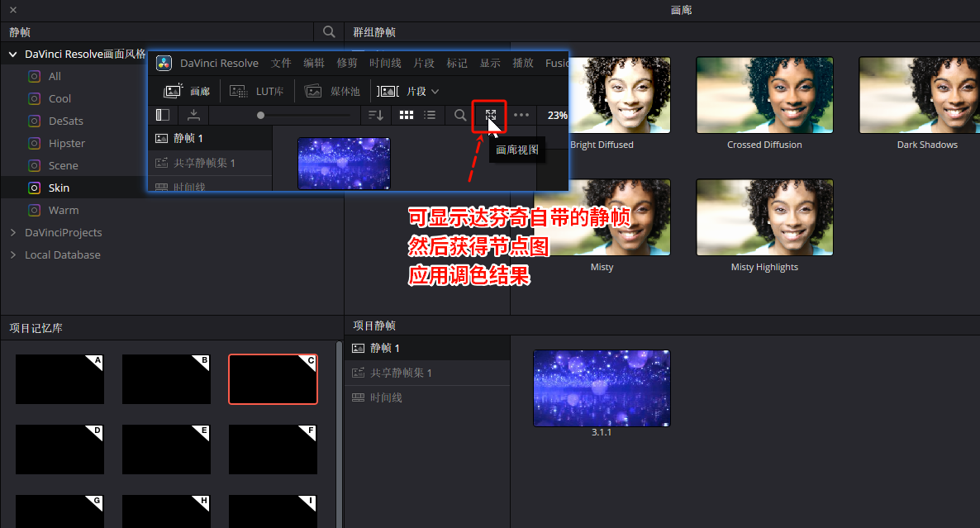Image resolution: width=980 pixels, height=528 pixels.
Task: Click the Scene album icon
Action: pyautogui.click(x=35, y=165)
